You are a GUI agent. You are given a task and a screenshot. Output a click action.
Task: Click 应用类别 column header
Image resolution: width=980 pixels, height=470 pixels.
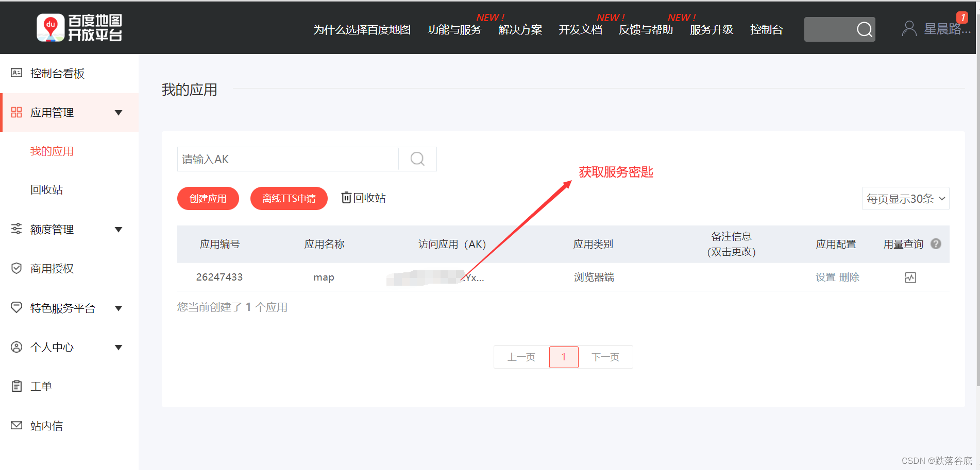(594, 244)
